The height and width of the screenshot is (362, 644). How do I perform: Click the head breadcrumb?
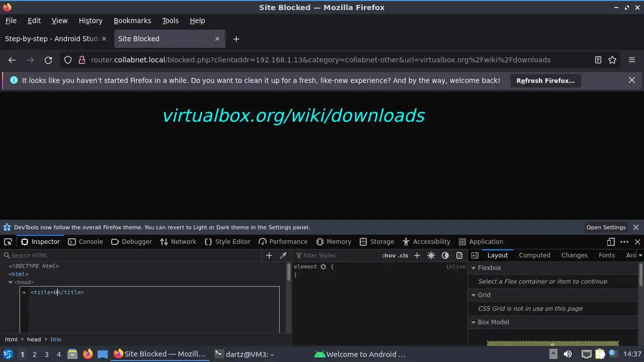click(x=34, y=339)
